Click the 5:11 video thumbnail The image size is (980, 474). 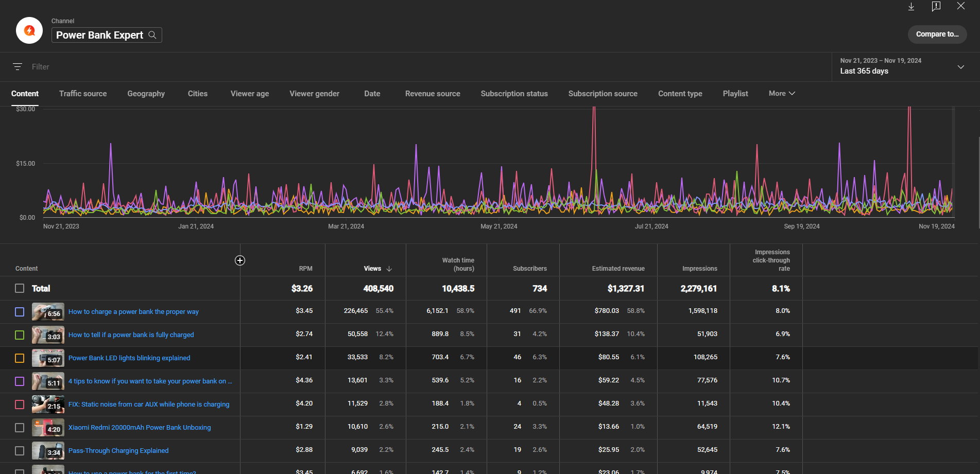tap(48, 381)
